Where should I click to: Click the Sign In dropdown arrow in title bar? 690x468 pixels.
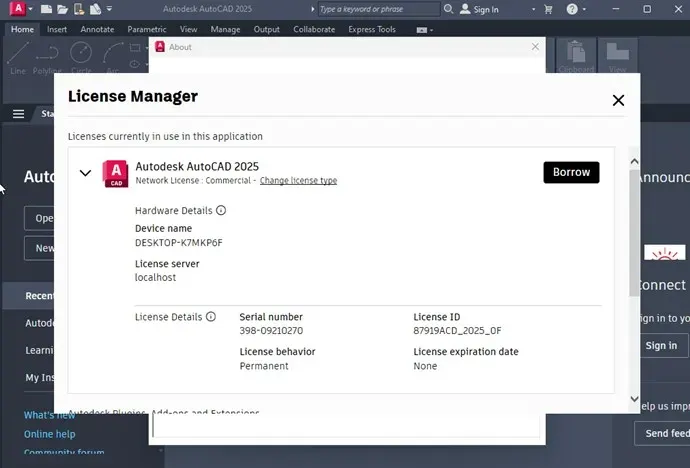pyautogui.click(x=533, y=9)
